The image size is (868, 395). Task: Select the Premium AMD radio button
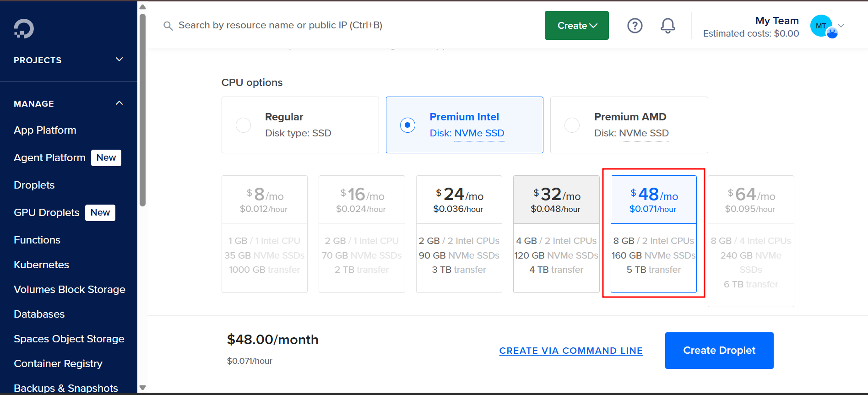(572, 125)
